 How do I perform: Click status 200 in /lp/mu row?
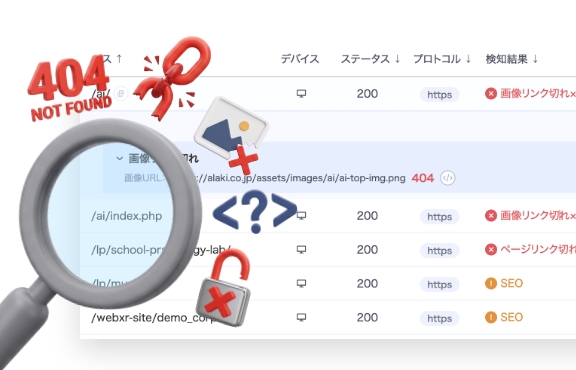tap(367, 284)
